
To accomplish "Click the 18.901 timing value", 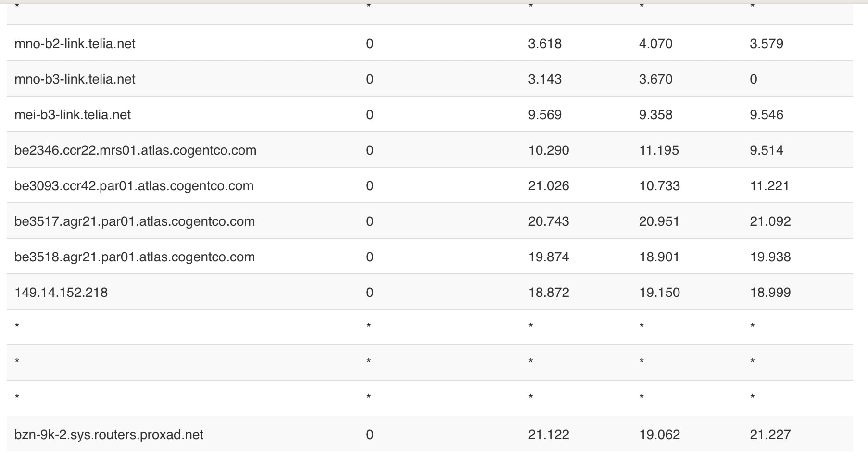I will click(659, 257).
